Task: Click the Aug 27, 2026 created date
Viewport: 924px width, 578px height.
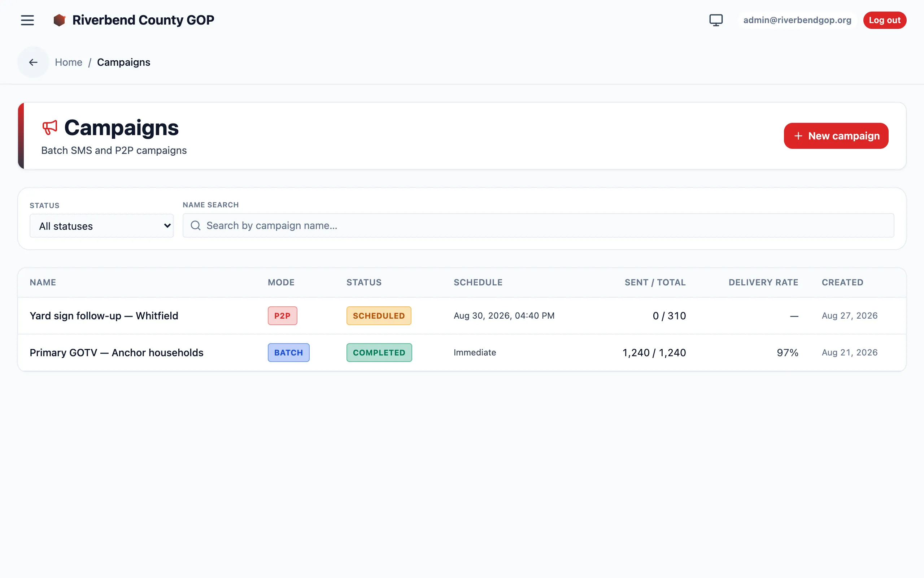Action: 850,316
